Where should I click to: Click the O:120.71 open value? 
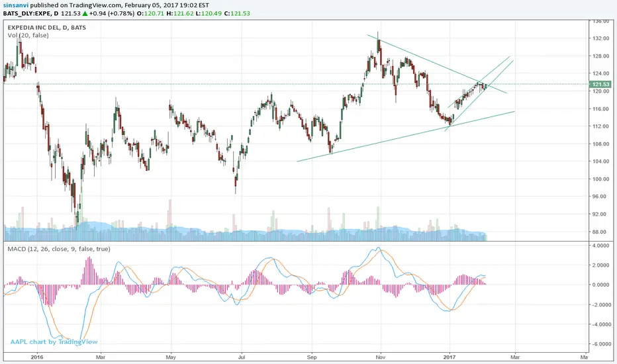[151, 13]
